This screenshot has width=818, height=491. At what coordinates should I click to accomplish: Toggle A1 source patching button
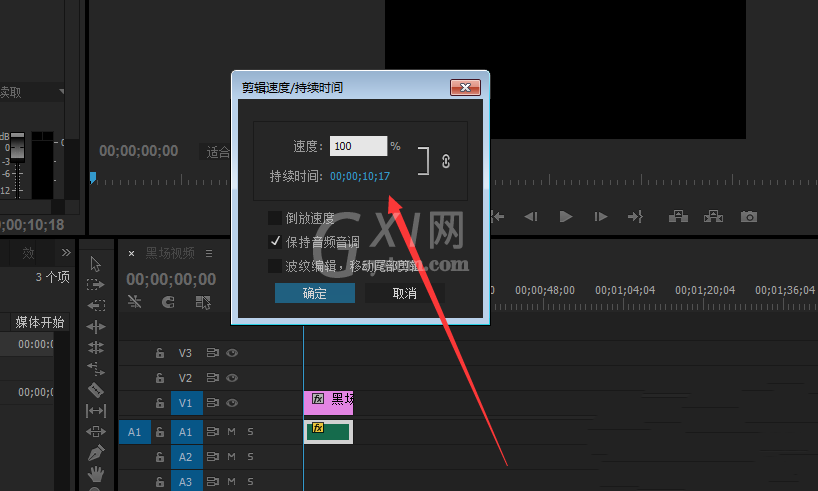135,432
